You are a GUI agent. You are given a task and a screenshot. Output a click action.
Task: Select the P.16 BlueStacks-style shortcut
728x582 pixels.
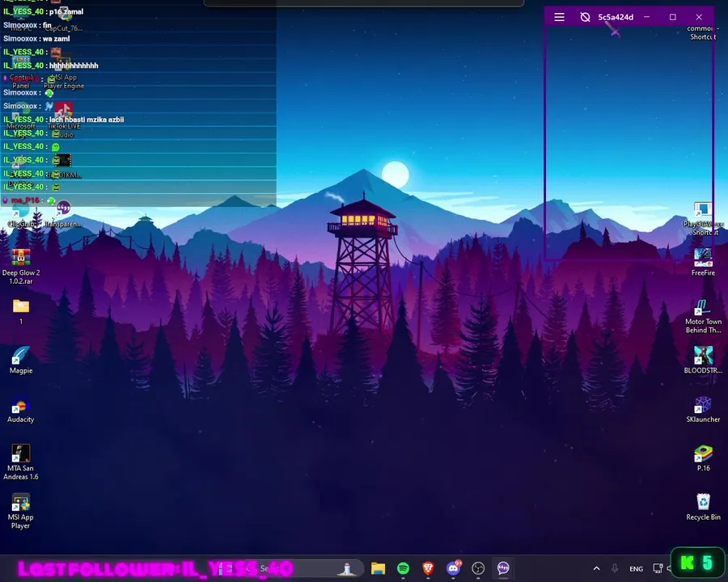703,458
